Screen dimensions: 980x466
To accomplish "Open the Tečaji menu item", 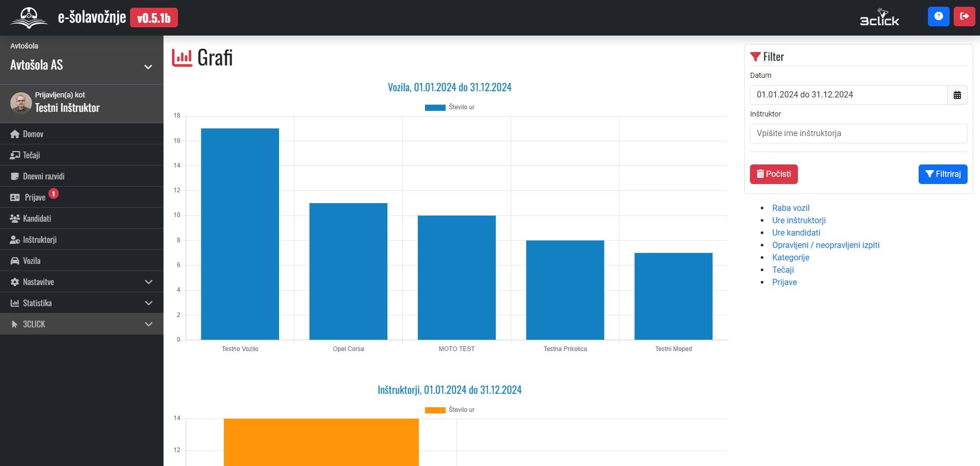I will click(81, 155).
